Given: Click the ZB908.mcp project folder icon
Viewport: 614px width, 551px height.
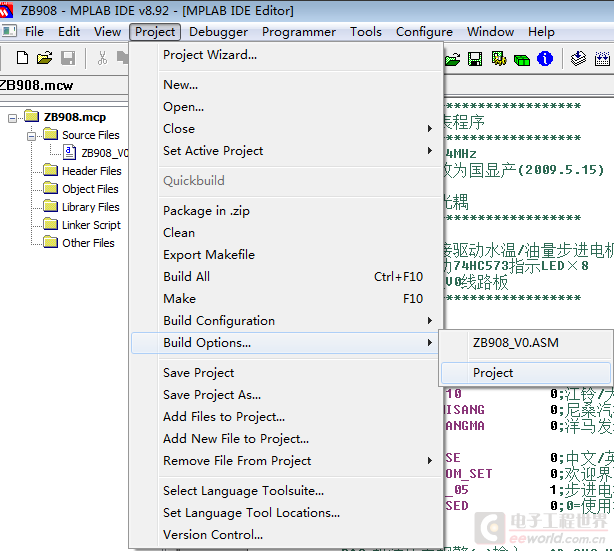Looking at the screenshot, I should click(x=32, y=116).
